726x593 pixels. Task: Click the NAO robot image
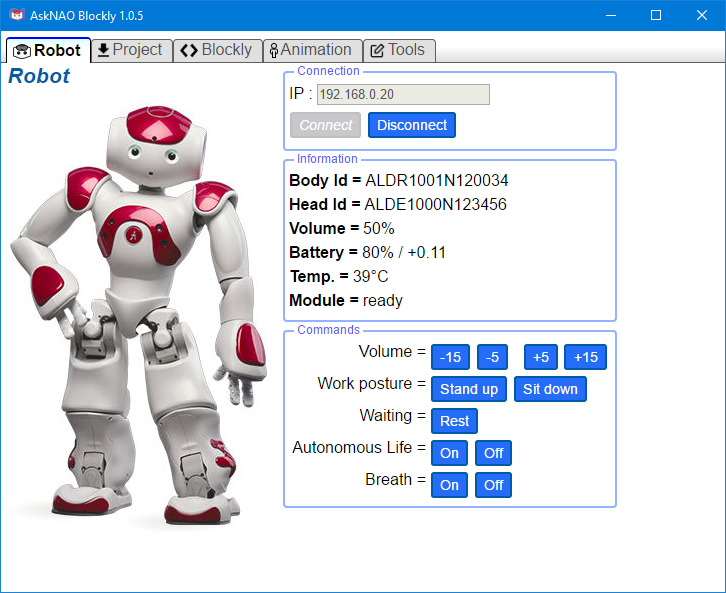pos(140,310)
